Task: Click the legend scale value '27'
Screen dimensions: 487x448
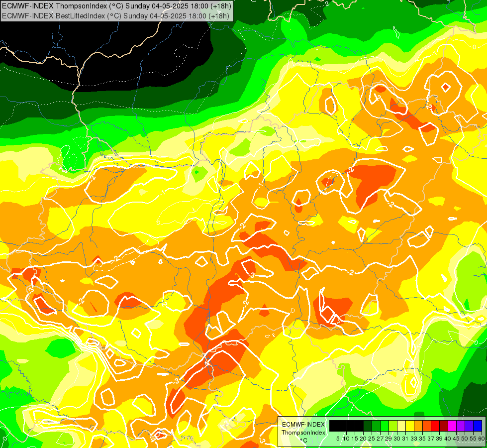Action: coord(380,439)
